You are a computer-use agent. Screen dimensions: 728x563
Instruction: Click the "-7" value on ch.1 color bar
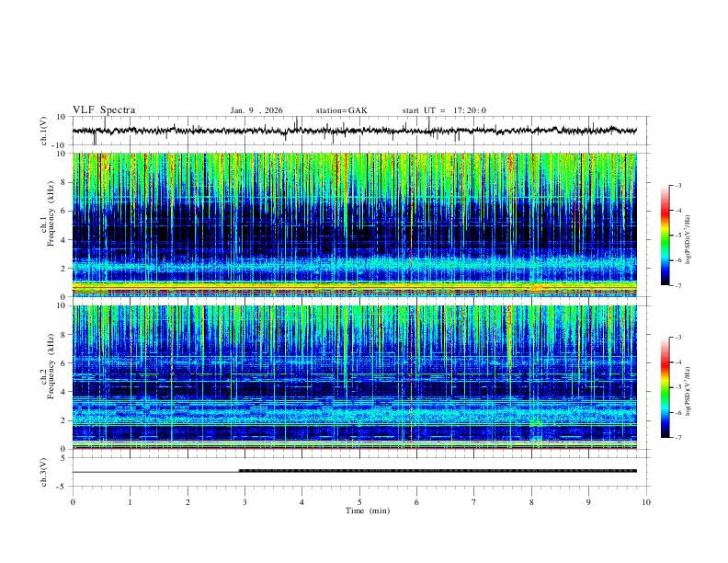(677, 286)
